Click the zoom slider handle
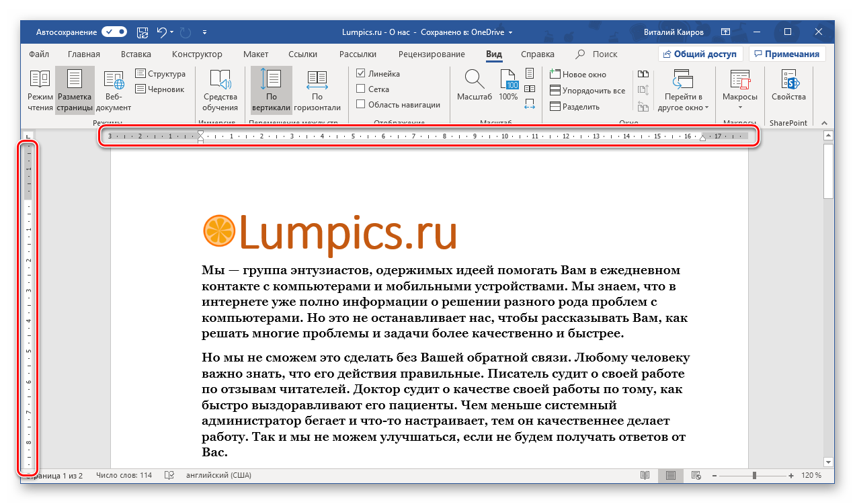This screenshot has width=855, height=504. click(755, 475)
